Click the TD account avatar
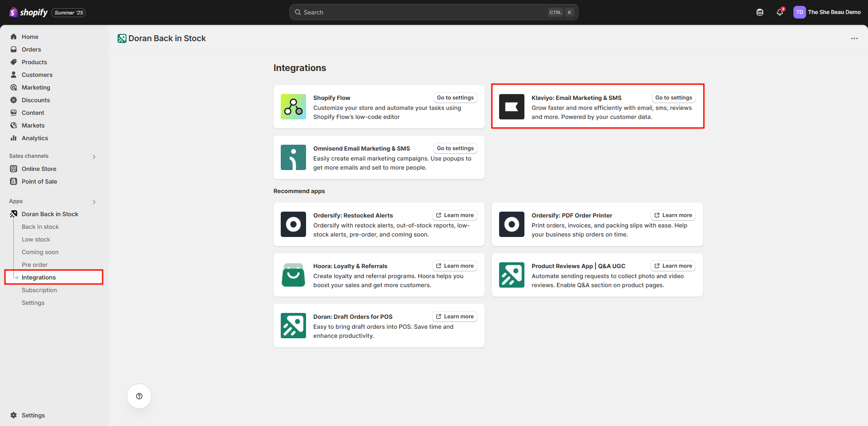 (799, 12)
